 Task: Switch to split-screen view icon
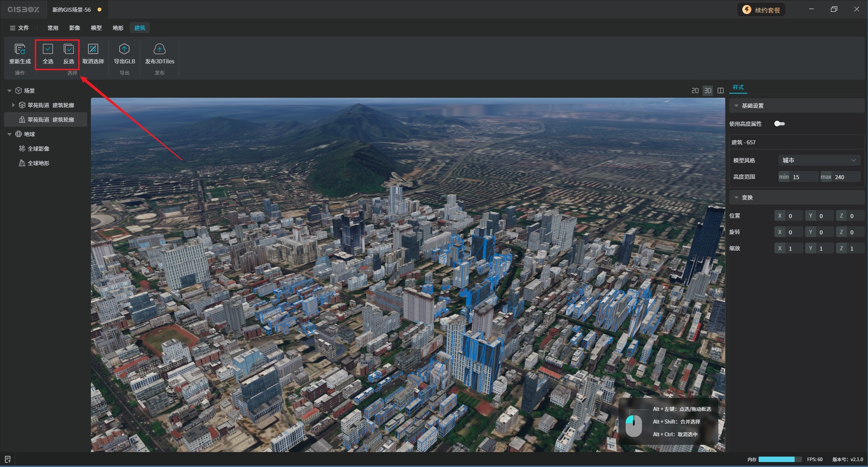click(x=721, y=91)
